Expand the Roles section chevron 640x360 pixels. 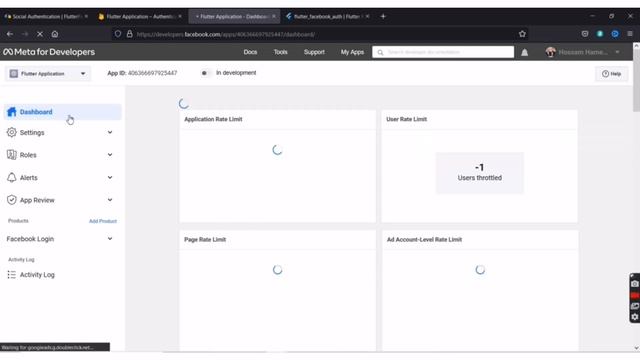(x=110, y=155)
